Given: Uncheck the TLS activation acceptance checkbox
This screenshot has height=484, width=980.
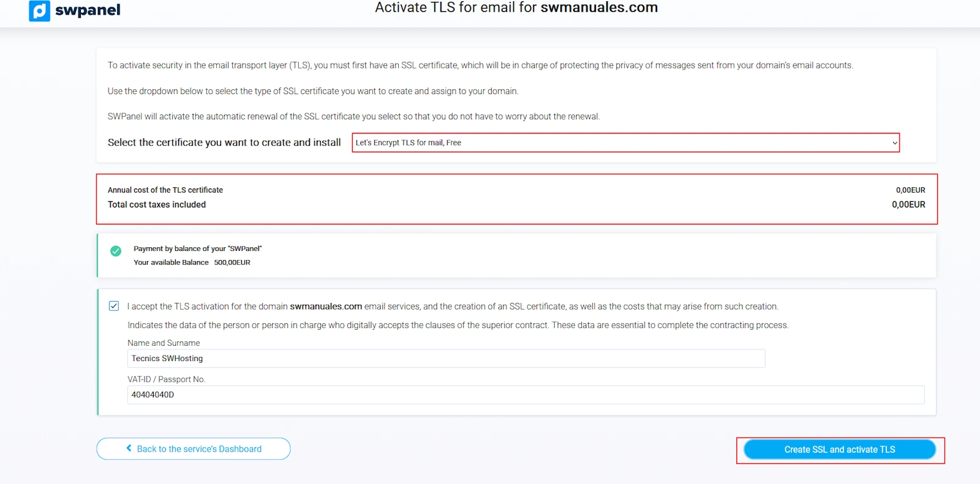Looking at the screenshot, I should coord(114,306).
